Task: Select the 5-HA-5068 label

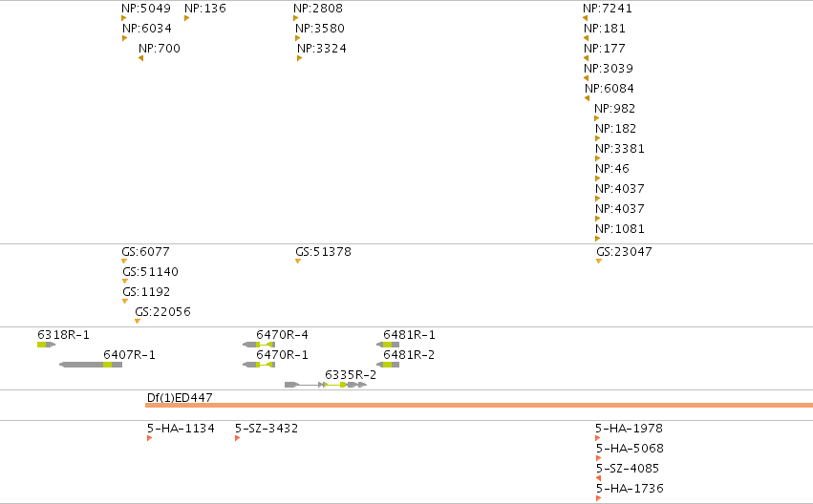Action: [630, 449]
